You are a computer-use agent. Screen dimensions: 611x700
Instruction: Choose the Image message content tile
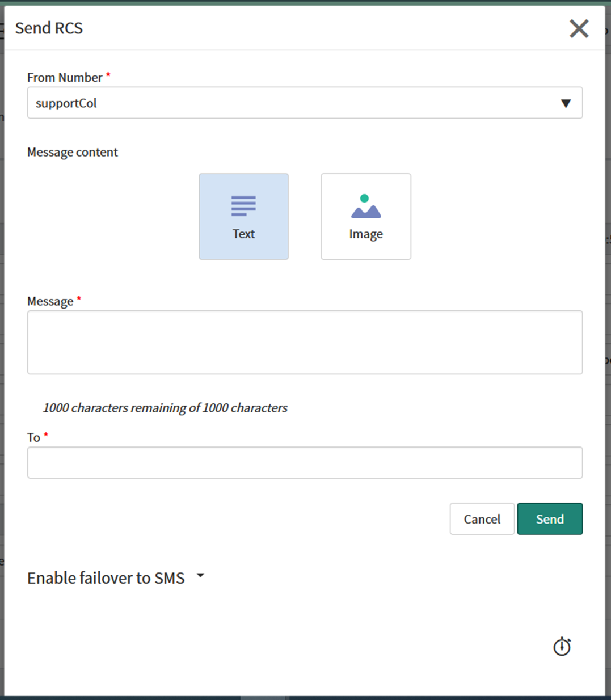pyautogui.click(x=366, y=217)
